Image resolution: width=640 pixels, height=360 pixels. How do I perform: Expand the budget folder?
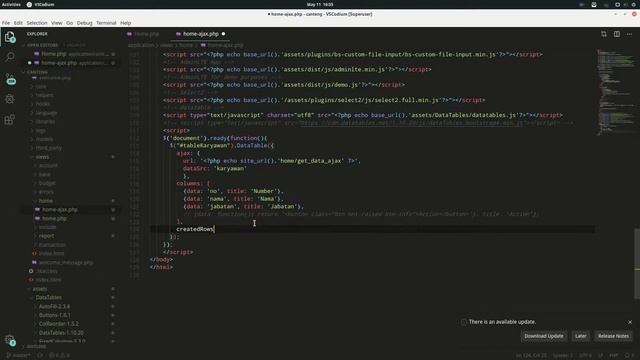click(x=47, y=183)
